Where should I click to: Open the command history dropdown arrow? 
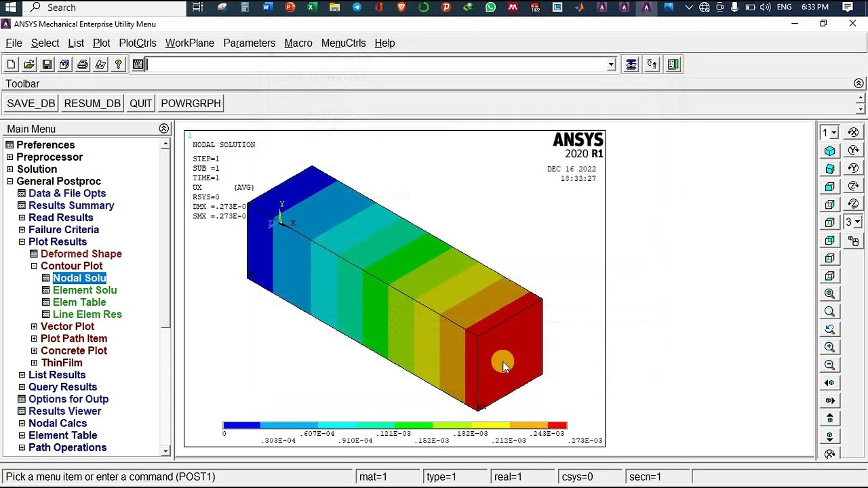point(611,64)
